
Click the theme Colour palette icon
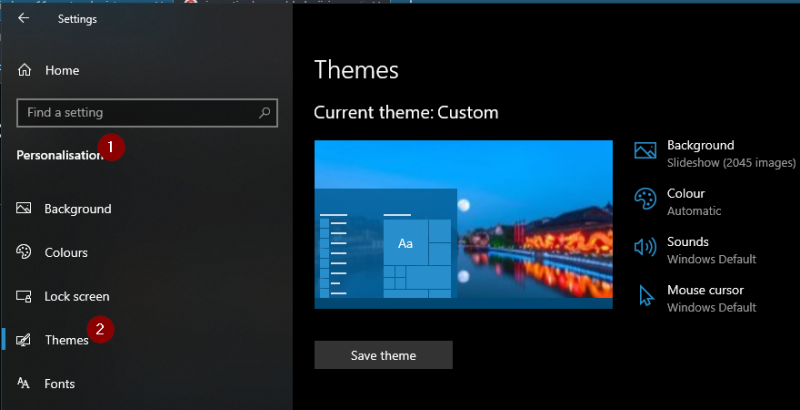[x=645, y=200]
